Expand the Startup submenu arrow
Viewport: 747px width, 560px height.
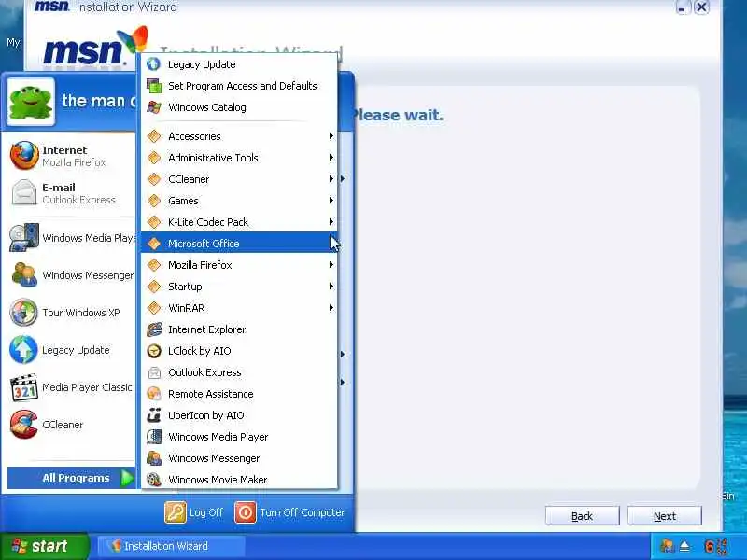coord(331,287)
